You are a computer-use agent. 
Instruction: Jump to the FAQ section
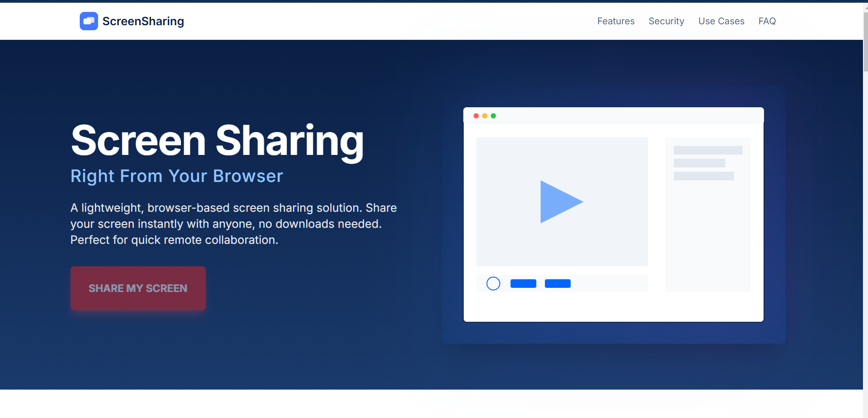[x=767, y=21]
